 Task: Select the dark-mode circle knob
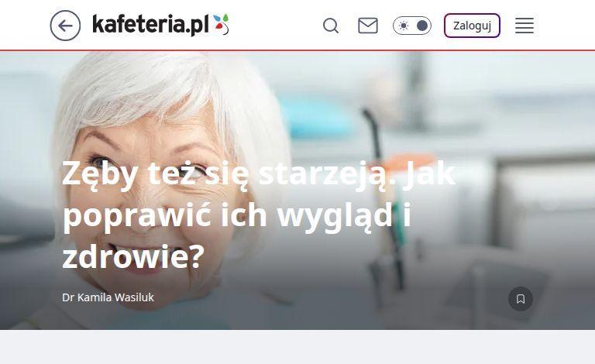tap(422, 26)
